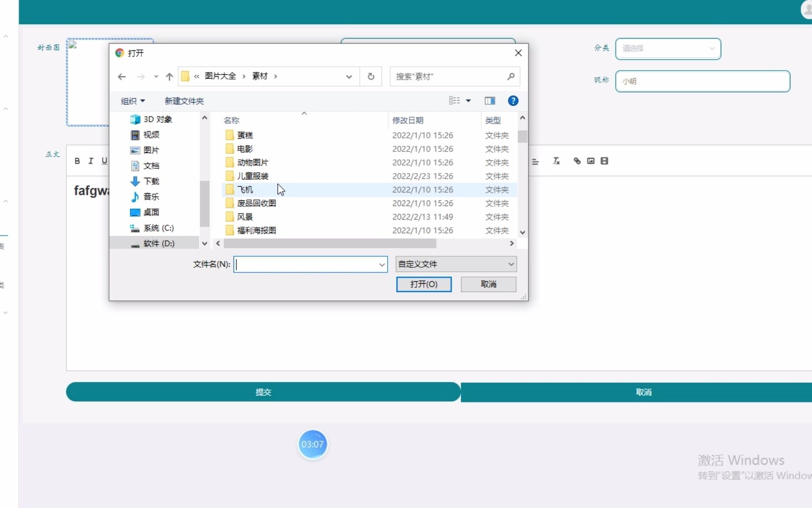Toggle italic formatting in editor
Viewport: 812px width, 508px height.
pos(91,161)
